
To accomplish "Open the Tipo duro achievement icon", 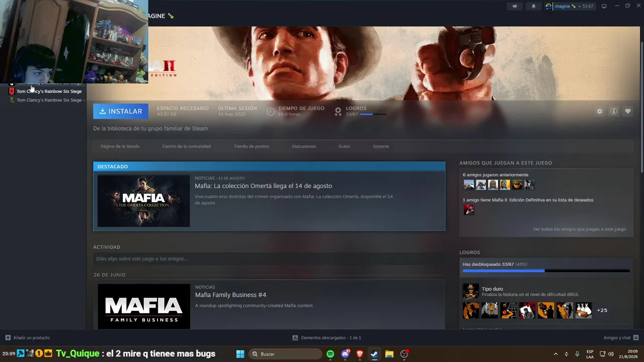I will 471,291.
